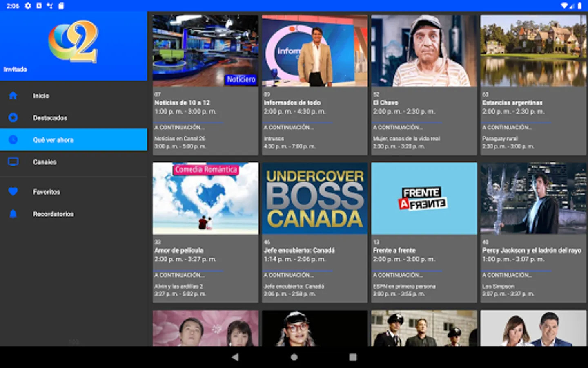Viewport: 588px width, 368px height.
Task: Click the Recordatorios bell icon
Action: click(x=13, y=214)
